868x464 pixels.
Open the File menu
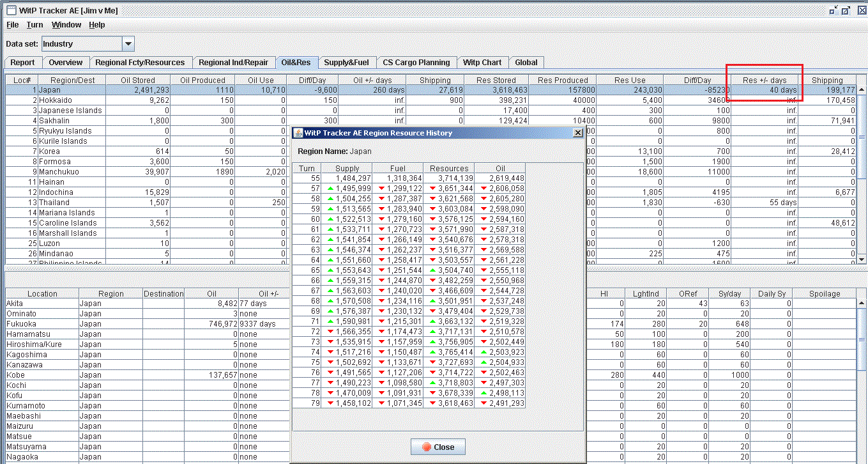(13, 25)
